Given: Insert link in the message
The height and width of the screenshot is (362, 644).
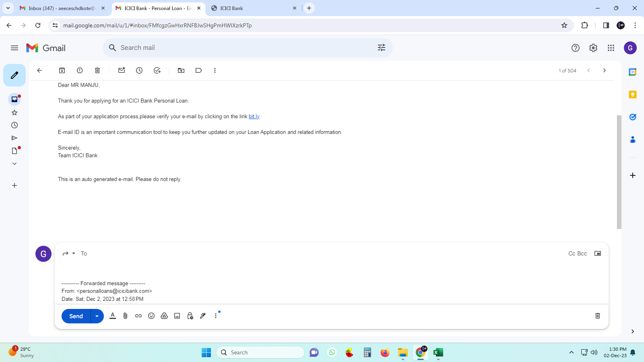Looking at the screenshot, I should pos(138,316).
